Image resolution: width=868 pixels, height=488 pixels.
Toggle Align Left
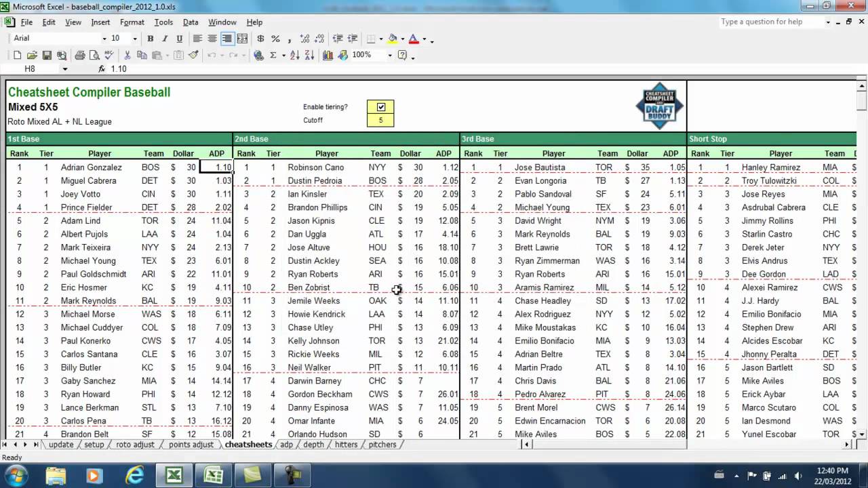pyautogui.click(x=197, y=39)
